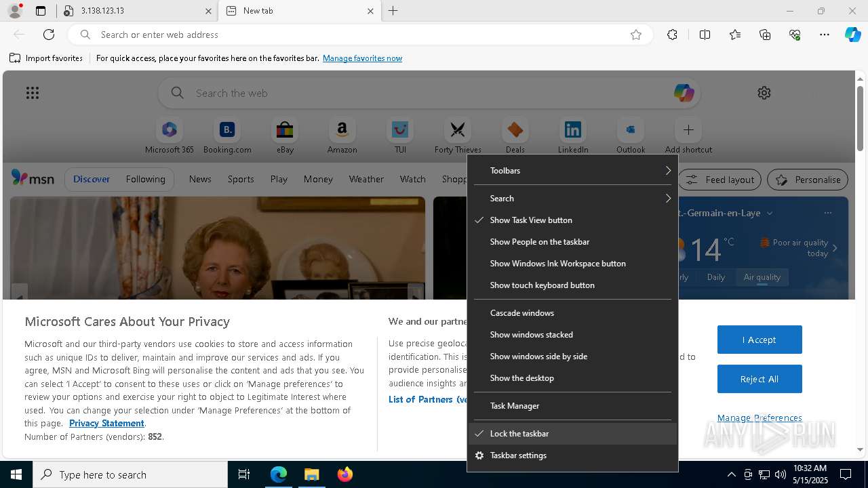Open weather card more options ellipsis

pyautogui.click(x=827, y=213)
